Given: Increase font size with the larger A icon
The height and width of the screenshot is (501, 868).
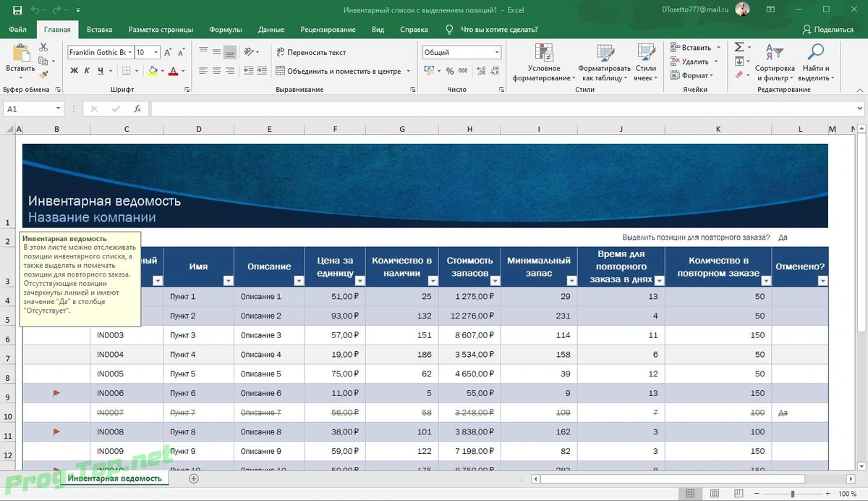Looking at the screenshot, I should [x=168, y=52].
